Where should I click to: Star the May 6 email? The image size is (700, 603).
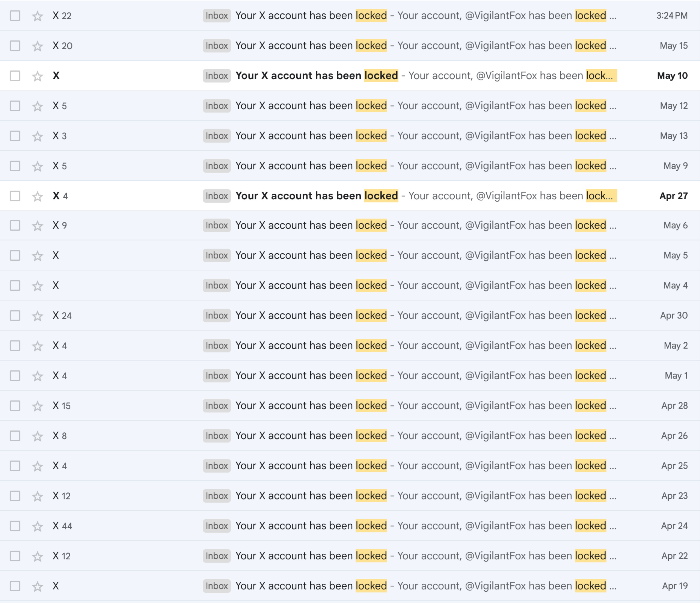38,226
